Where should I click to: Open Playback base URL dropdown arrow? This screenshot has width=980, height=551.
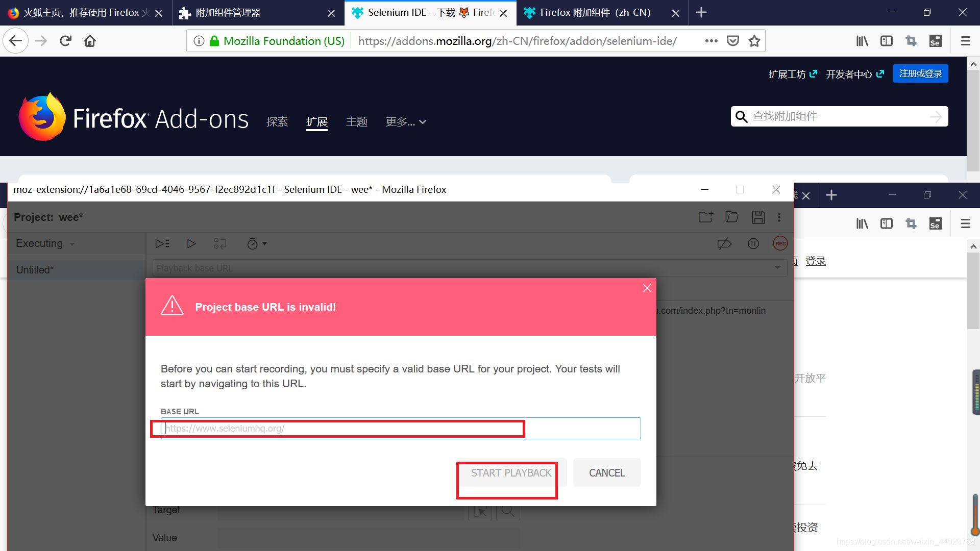pyautogui.click(x=777, y=268)
